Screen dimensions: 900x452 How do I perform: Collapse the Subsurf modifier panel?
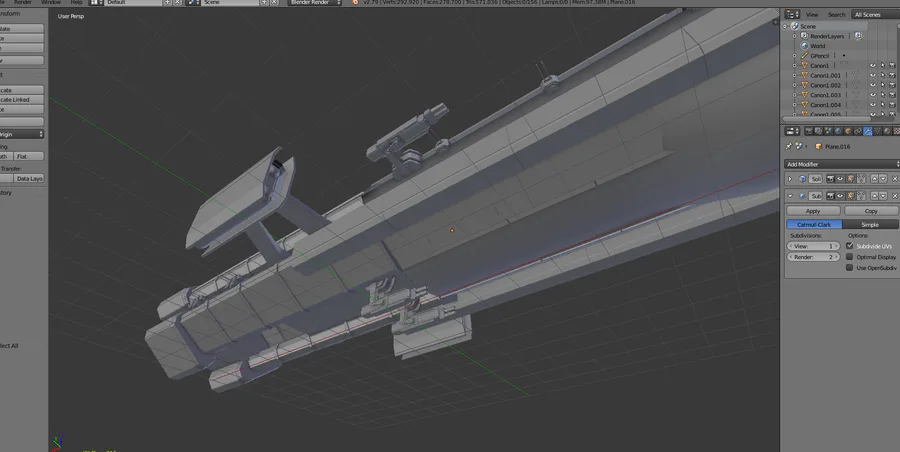click(790, 196)
